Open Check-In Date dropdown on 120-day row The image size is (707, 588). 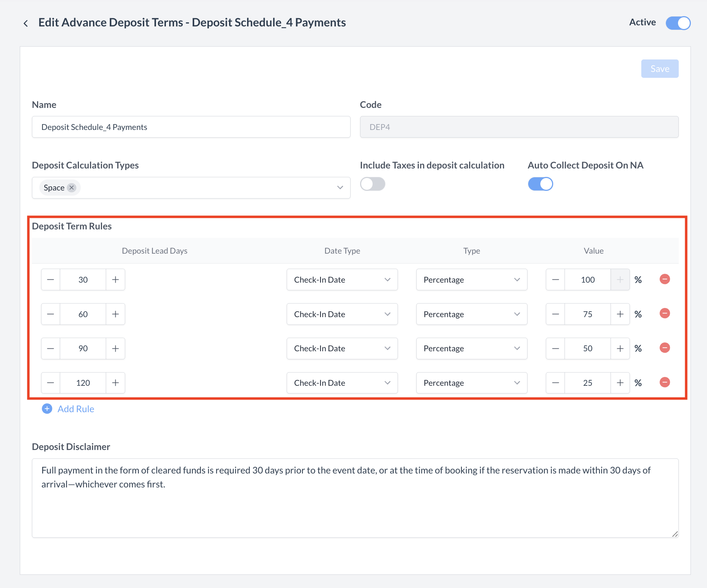pos(342,383)
